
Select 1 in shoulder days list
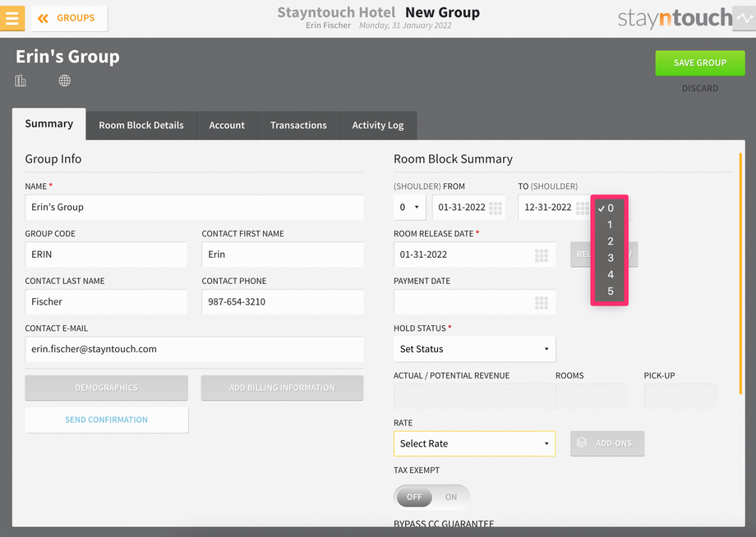tap(610, 224)
